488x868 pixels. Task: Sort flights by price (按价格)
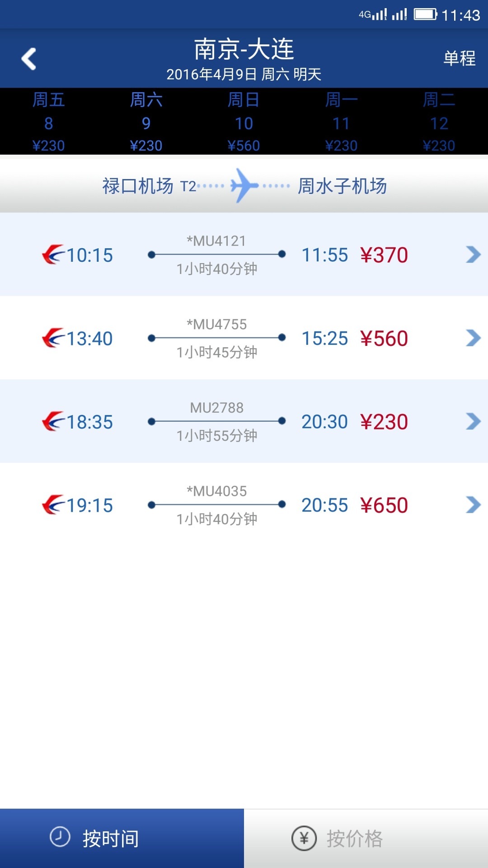pos(355,838)
